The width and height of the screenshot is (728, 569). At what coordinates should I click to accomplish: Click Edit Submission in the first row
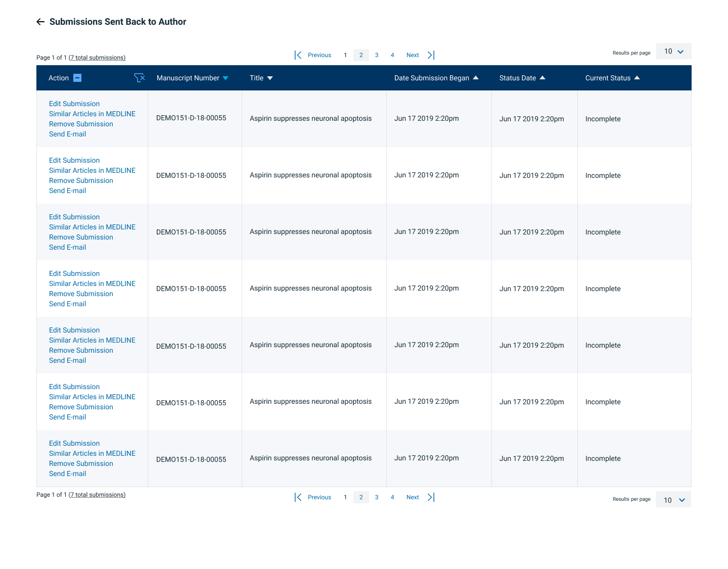[x=74, y=104]
